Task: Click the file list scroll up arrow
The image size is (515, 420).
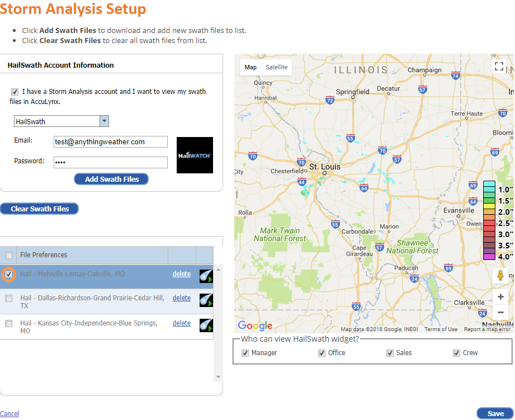Action: (218, 270)
